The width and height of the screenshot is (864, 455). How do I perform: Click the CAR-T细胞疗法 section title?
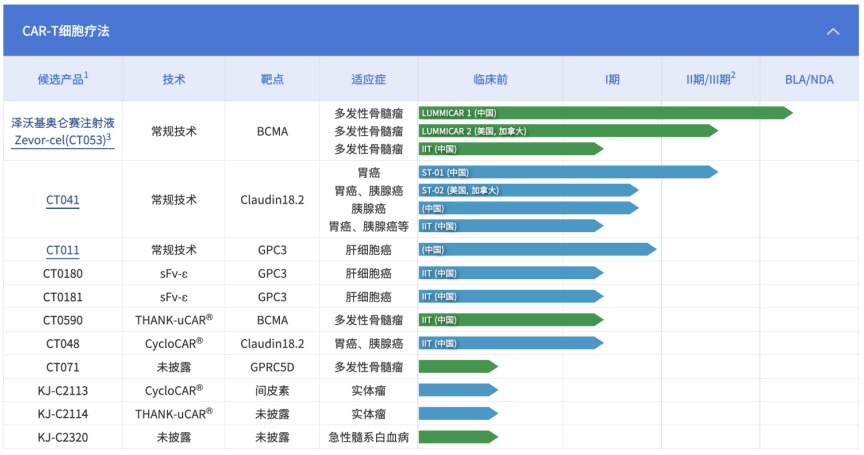66,31
